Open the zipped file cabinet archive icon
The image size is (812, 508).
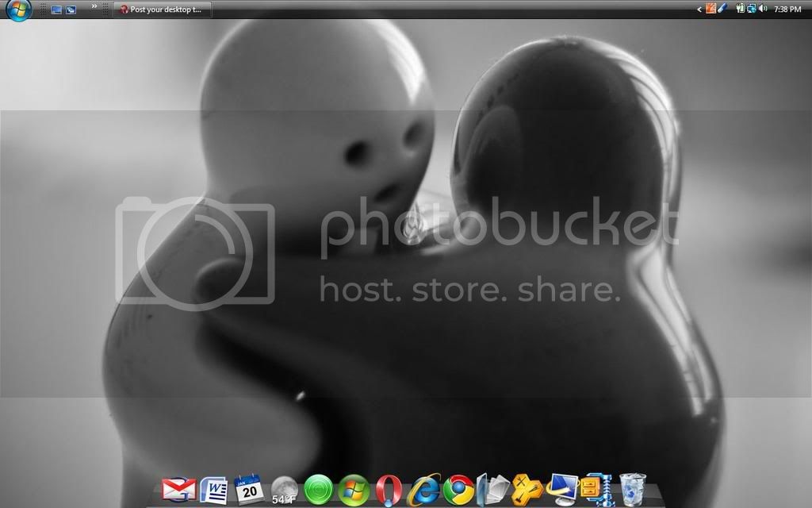click(597, 490)
